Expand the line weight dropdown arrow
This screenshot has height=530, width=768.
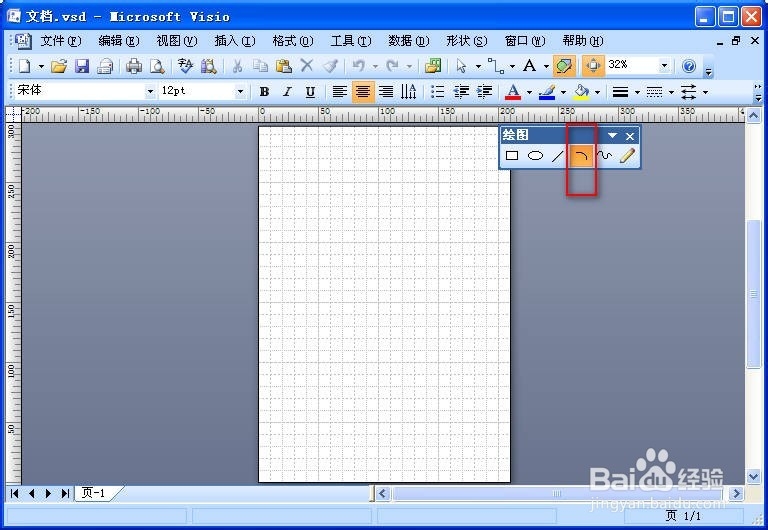[x=637, y=92]
